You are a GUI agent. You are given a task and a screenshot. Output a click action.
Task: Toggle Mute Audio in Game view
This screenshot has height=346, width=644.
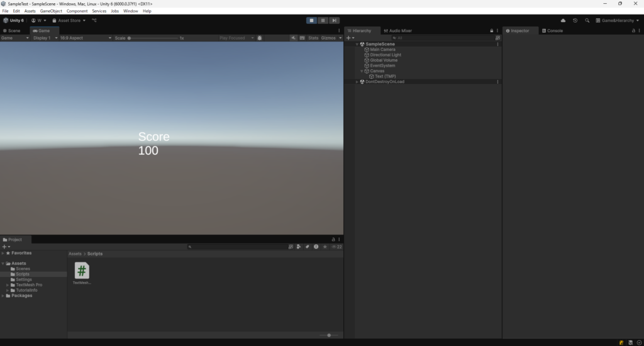[293, 38]
